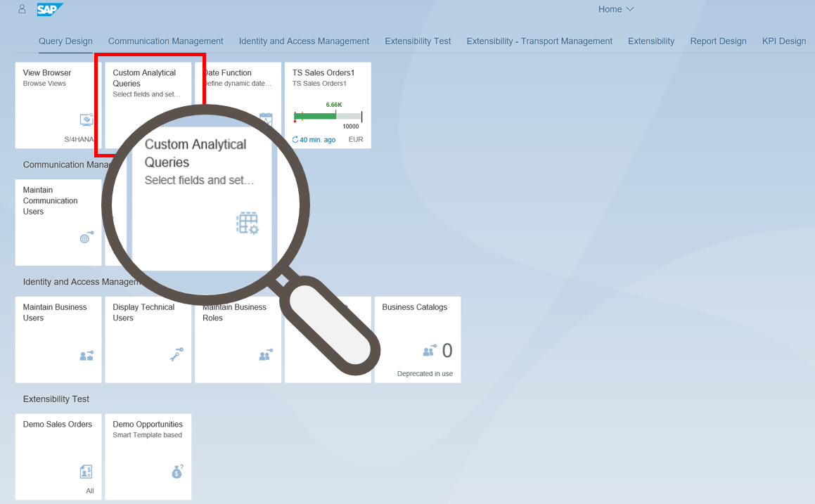The width and height of the screenshot is (815, 504).
Task: Click the Business Catalogs people icon
Action: pos(430,351)
